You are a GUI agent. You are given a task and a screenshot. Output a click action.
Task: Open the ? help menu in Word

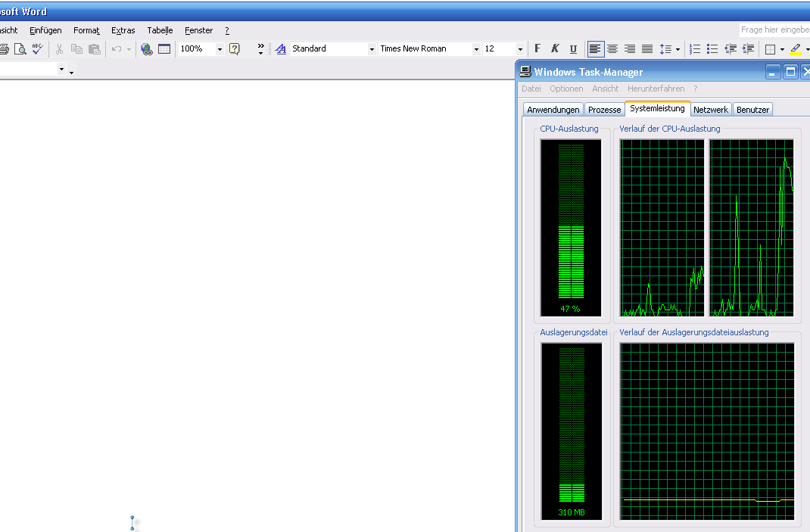tap(227, 30)
